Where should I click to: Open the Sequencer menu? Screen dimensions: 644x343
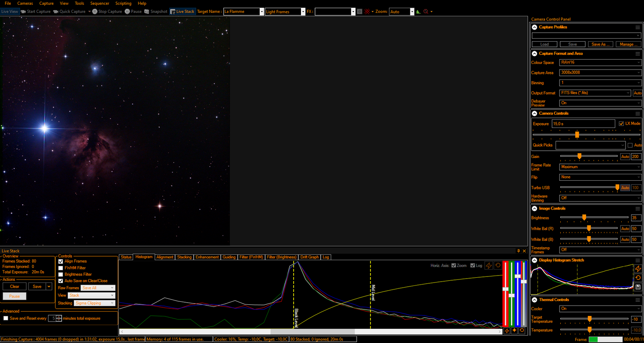100,3
